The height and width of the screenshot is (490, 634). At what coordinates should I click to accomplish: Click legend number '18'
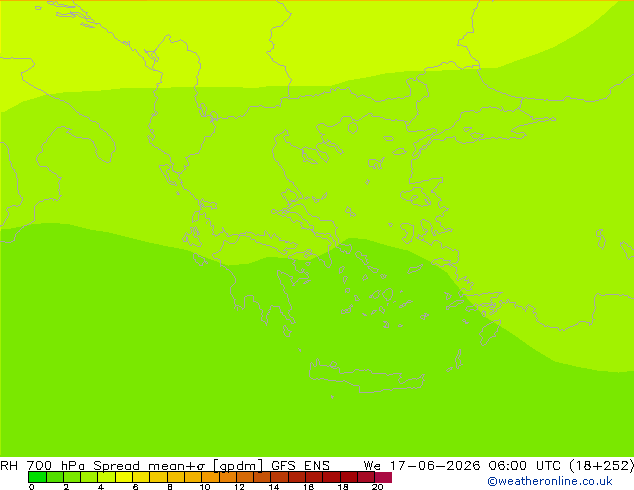(x=343, y=487)
